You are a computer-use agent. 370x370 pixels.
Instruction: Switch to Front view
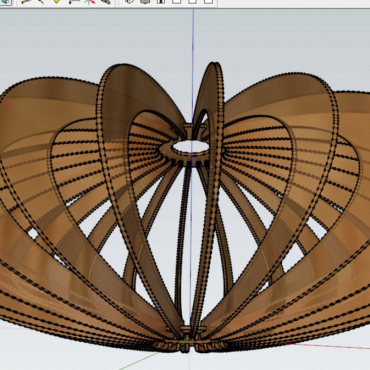click(161, 1)
